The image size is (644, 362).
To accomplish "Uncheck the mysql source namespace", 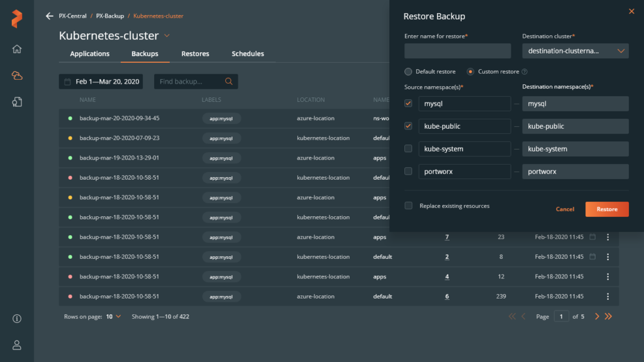I will coord(408,103).
